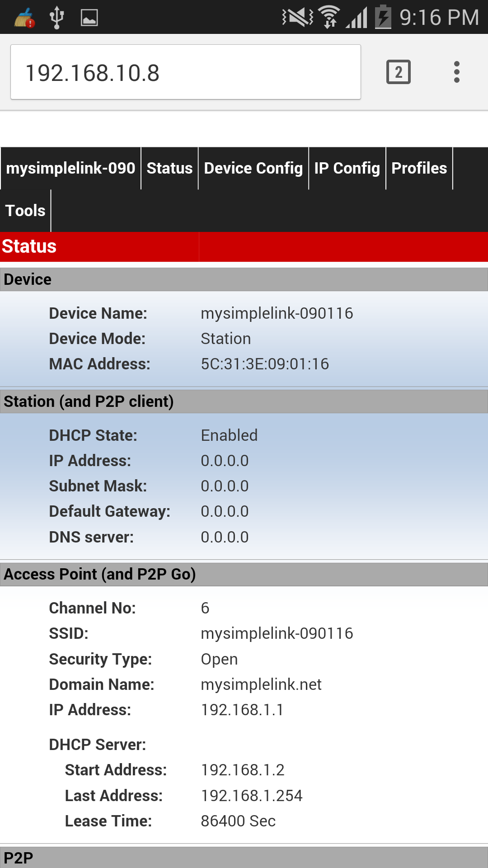This screenshot has height=868, width=488.
Task: Go to the IP Config tab
Action: (347, 168)
